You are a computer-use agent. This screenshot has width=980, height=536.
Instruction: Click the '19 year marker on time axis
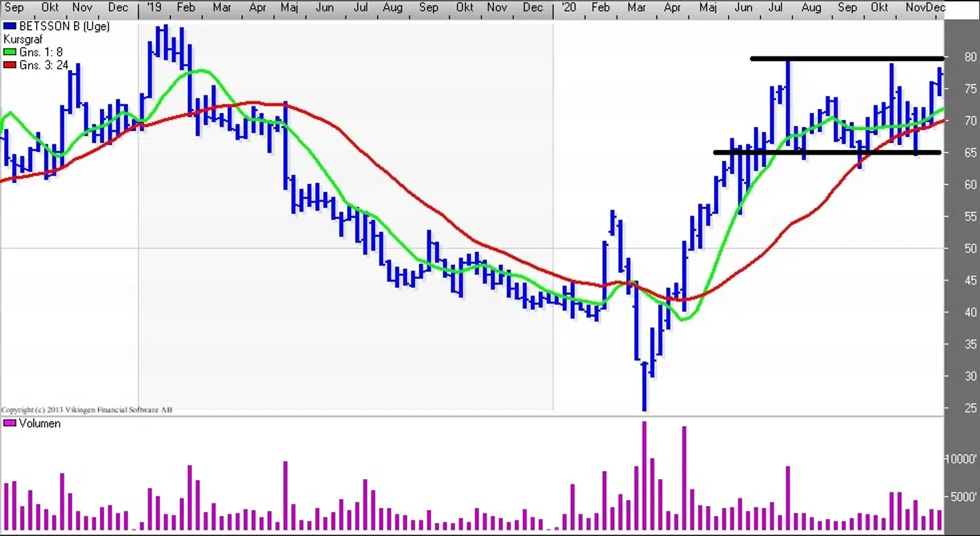click(x=154, y=7)
